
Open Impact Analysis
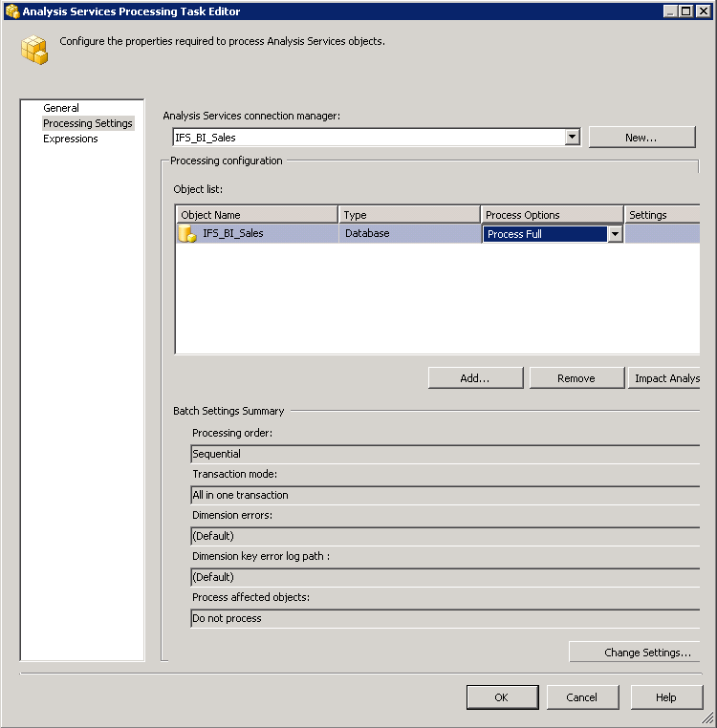click(x=665, y=378)
